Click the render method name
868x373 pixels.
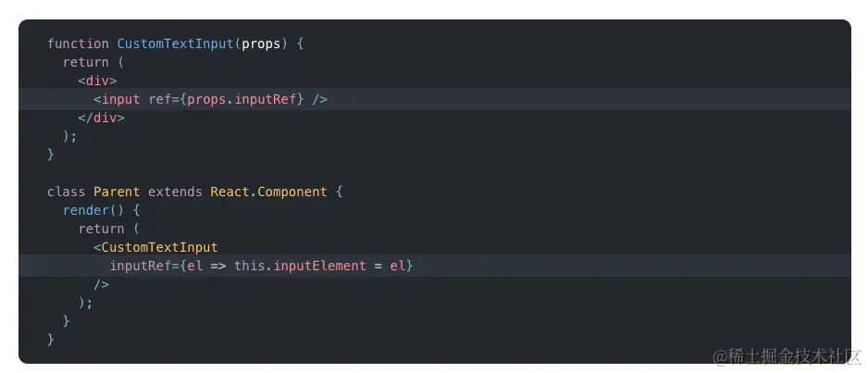point(86,210)
